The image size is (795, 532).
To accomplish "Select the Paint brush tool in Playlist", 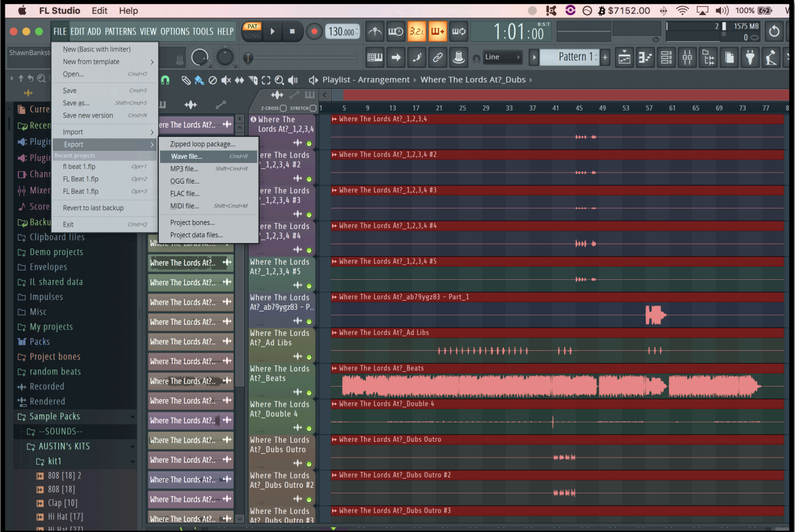I will coord(199,80).
